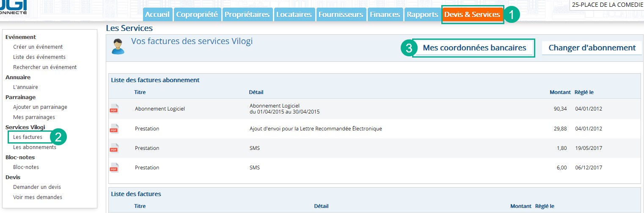Click Changer d'abonnement button
644x213 pixels.
point(592,48)
